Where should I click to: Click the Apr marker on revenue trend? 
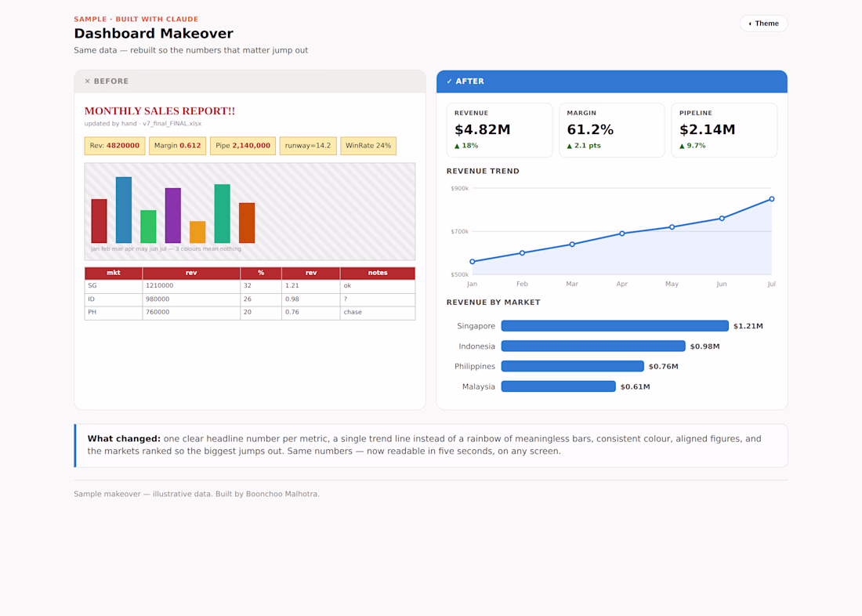pyautogui.click(x=621, y=234)
